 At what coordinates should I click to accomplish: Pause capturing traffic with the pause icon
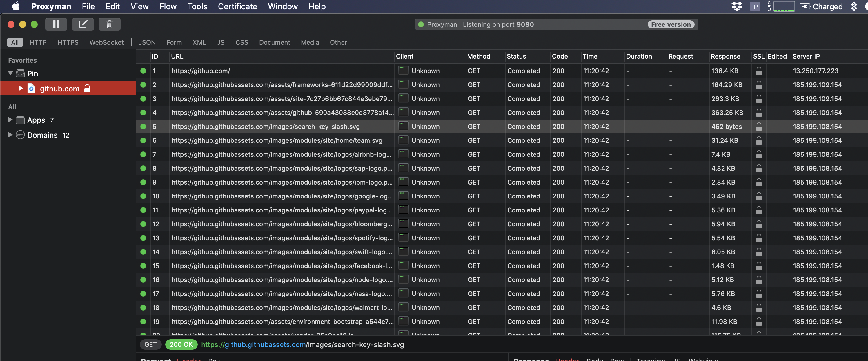[x=56, y=24]
